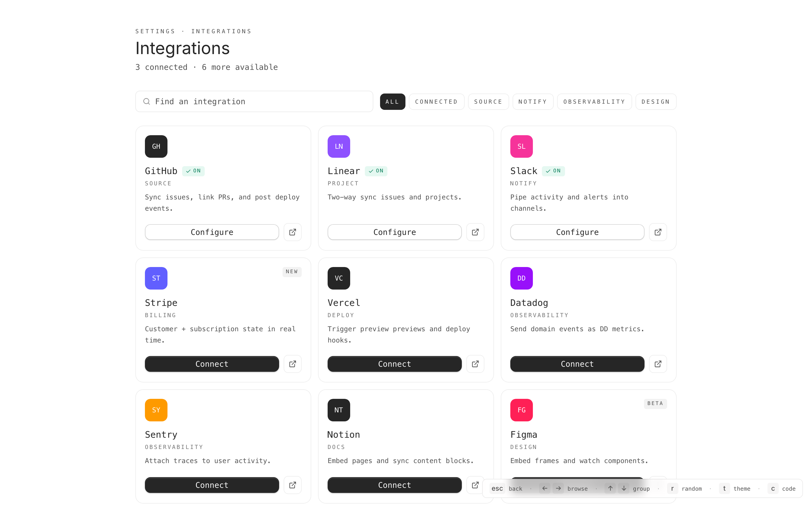Click the right arrow browse key

[x=558, y=488]
